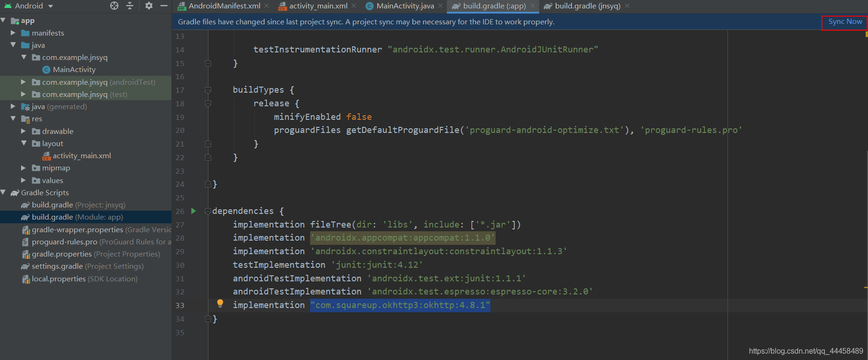Select activity_main.xml in the layout folder
This screenshot has height=360, width=868.
coord(82,156)
